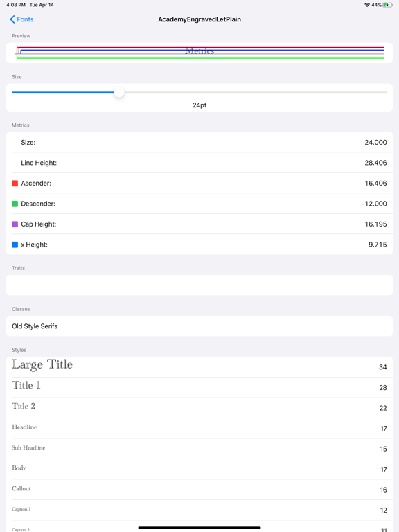This screenshot has height=532, width=399.
Task: Click the Wi-Fi status icon
Action: (x=367, y=5)
